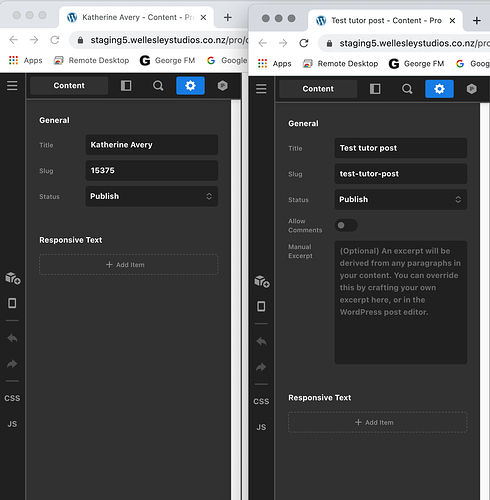The height and width of the screenshot is (500, 490).
Task: Click Content button in right window toolbar
Action: pos(318,89)
